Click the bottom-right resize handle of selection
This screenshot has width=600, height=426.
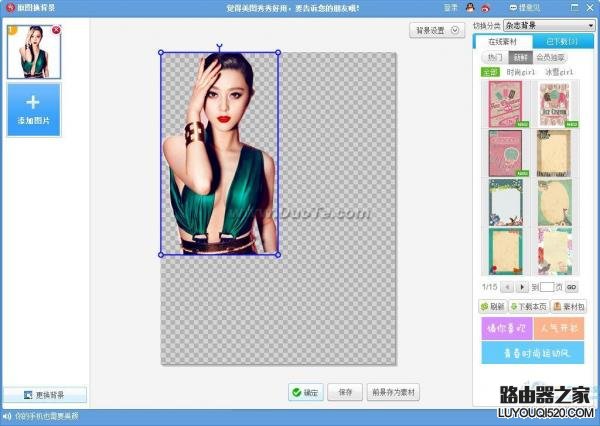click(278, 255)
